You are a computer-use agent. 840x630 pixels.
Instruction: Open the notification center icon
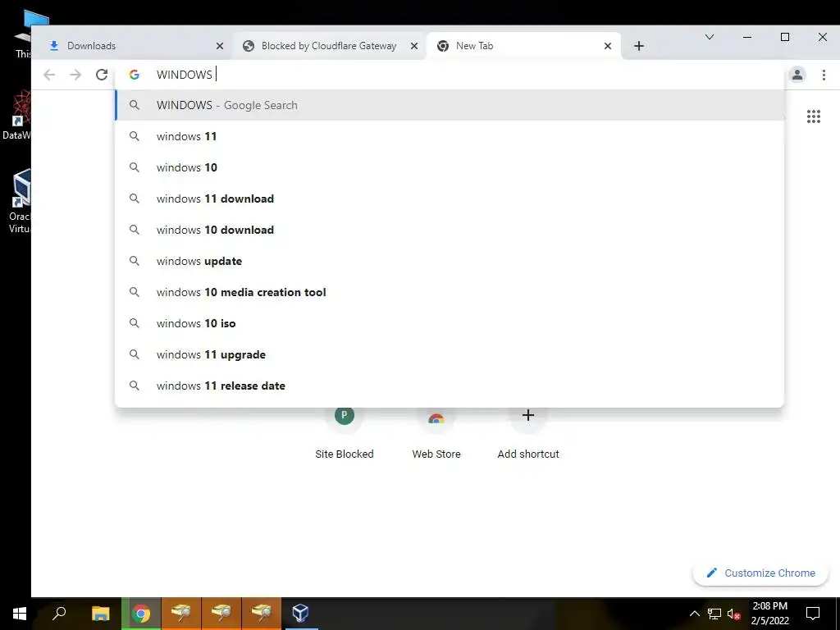coord(813,614)
